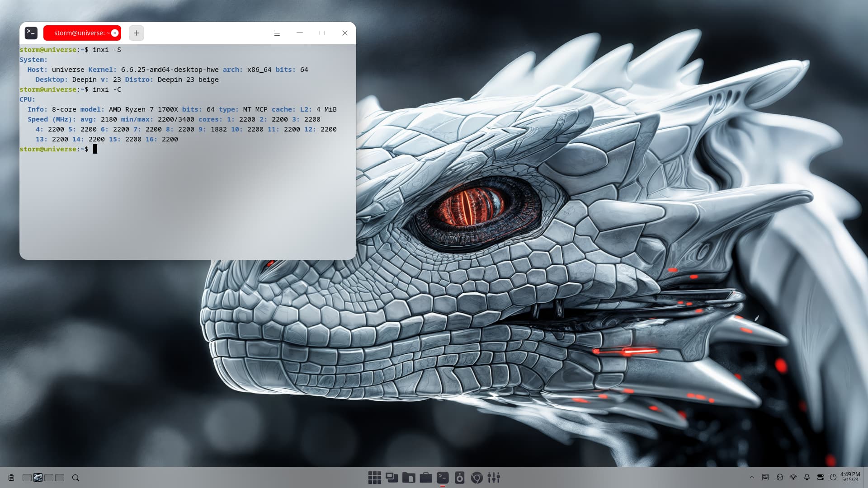868x488 pixels.
Task: Open the quick settings toggles icon in the tray
Action: point(821,477)
